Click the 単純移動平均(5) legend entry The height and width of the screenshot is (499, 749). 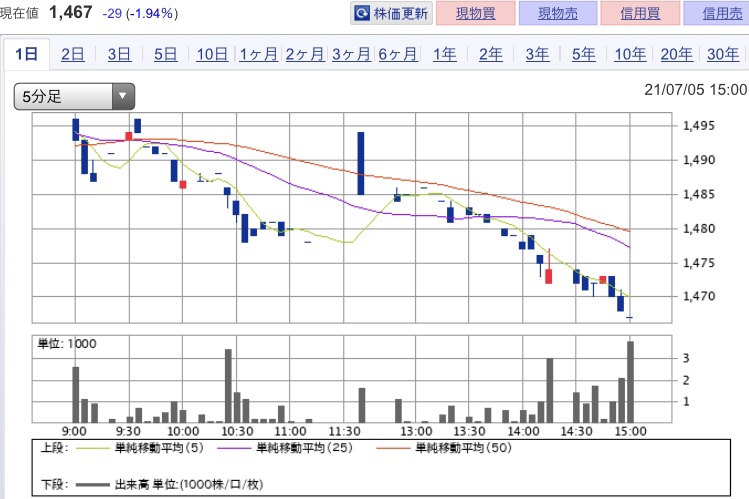[x=140, y=448]
